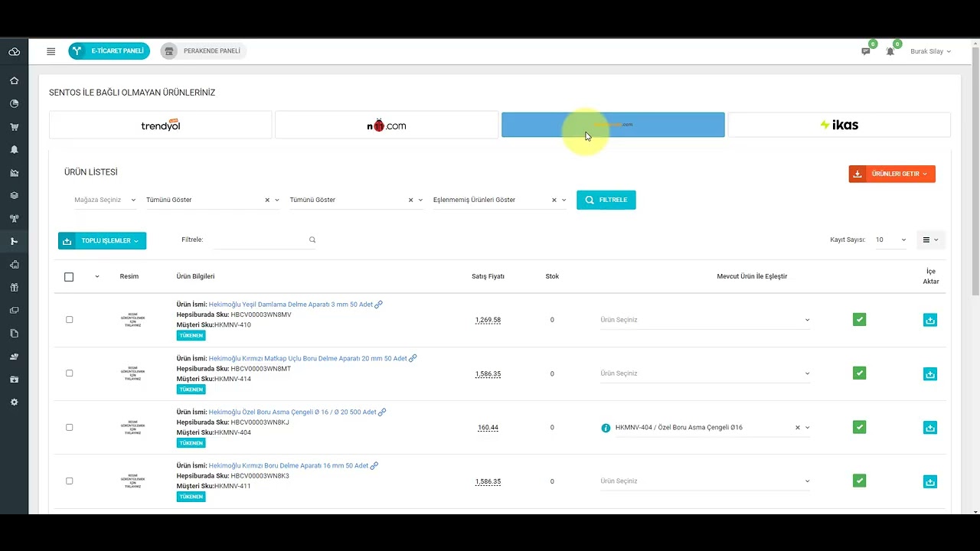980x551 pixels.
Task: Open Ürün Seçiniz dropdown for HKMNV-410 row
Action: (704, 320)
